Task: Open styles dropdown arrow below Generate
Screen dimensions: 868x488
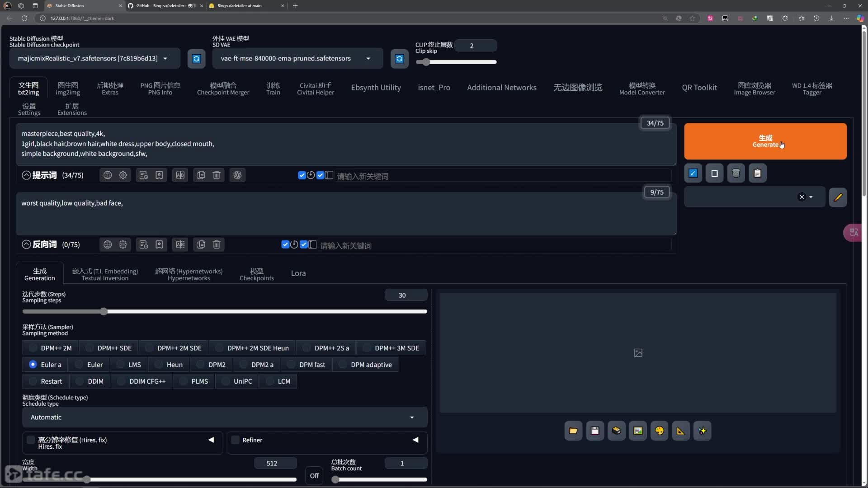Action: pyautogui.click(x=811, y=197)
